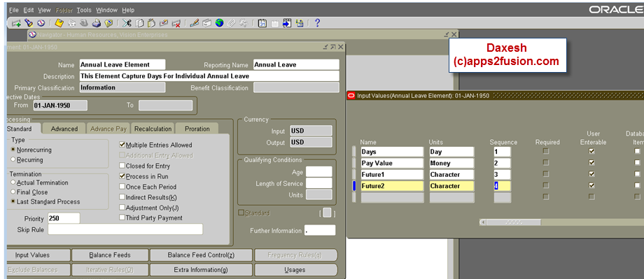Open Window Help question mark icon
This screenshot has width=644, height=279.
click(x=317, y=23)
